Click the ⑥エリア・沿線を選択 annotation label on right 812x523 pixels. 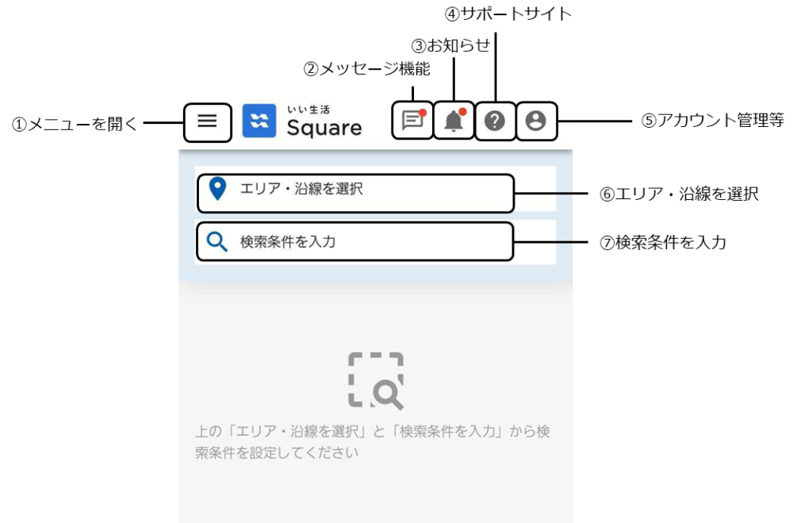[x=679, y=194]
